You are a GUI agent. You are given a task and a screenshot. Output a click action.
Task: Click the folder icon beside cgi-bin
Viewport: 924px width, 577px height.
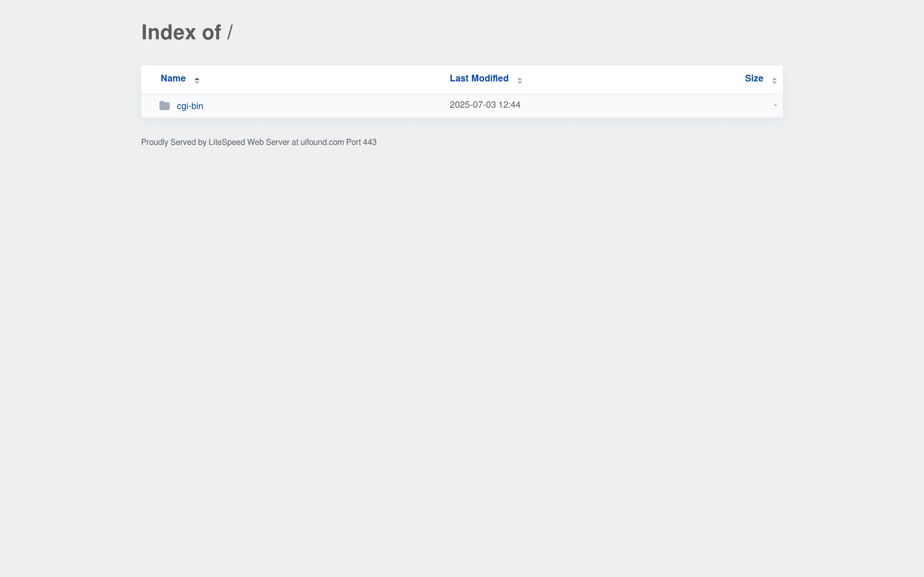(x=164, y=106)
